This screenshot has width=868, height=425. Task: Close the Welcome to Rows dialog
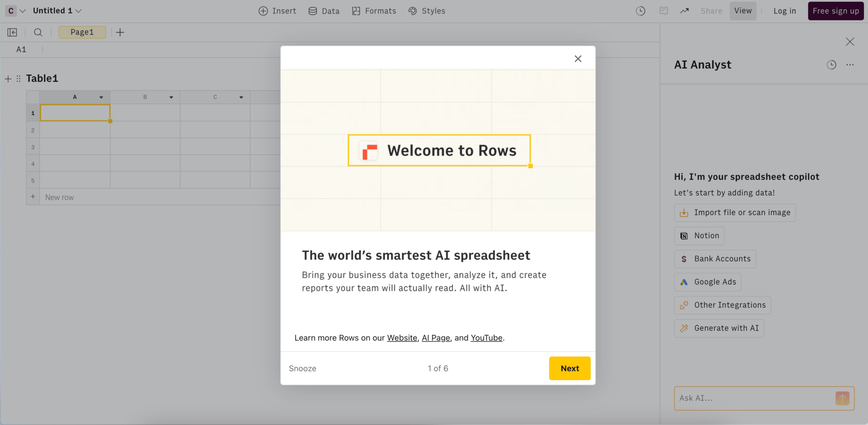click(578, 59)
